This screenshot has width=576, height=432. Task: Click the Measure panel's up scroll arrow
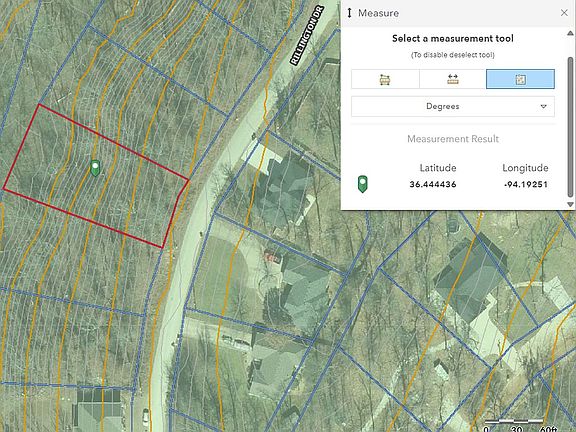pos(570,33)
